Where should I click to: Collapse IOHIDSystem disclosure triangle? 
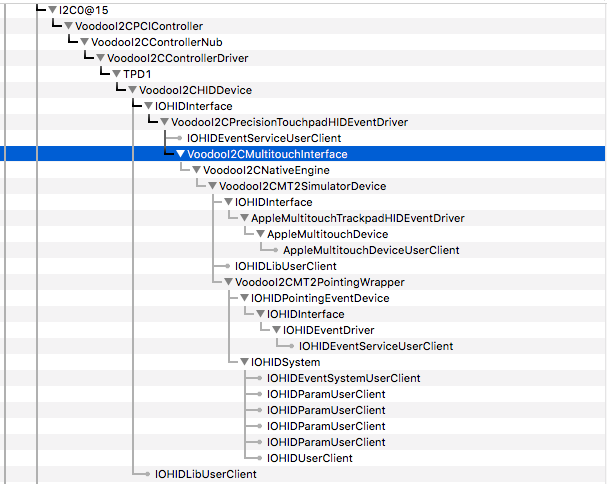(244, 362)
